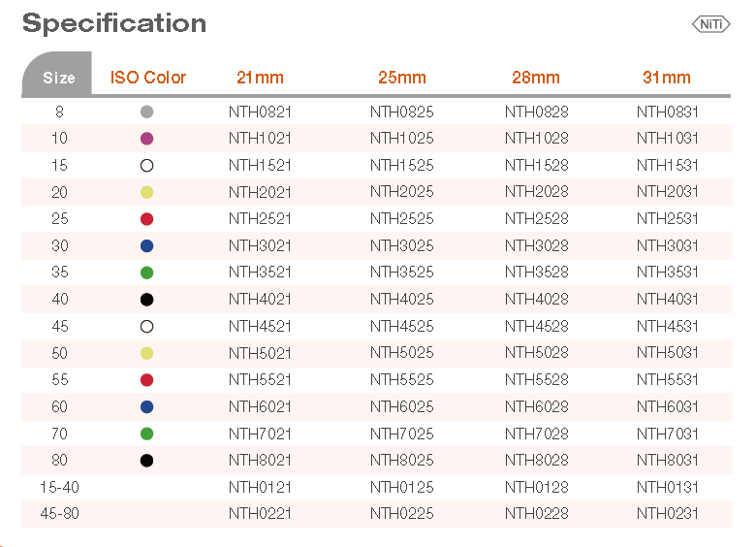Image resolution: width=756 pixels, height=547 pixels.
Task: Click the Specification heading
Action: click(x=114, y=23)
